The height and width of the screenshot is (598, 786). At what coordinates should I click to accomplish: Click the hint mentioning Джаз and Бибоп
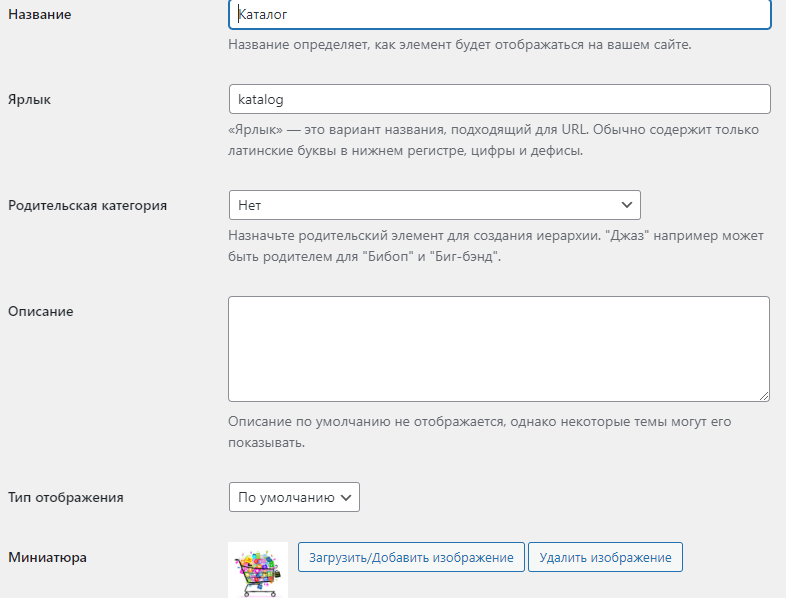click(x=496, y=246)
